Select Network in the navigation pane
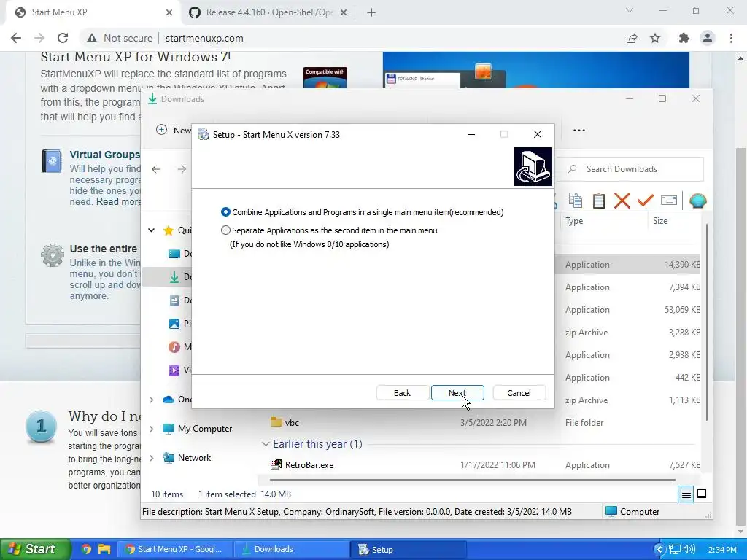The width and height of the screenshot is (747, 560). (194, 458)
